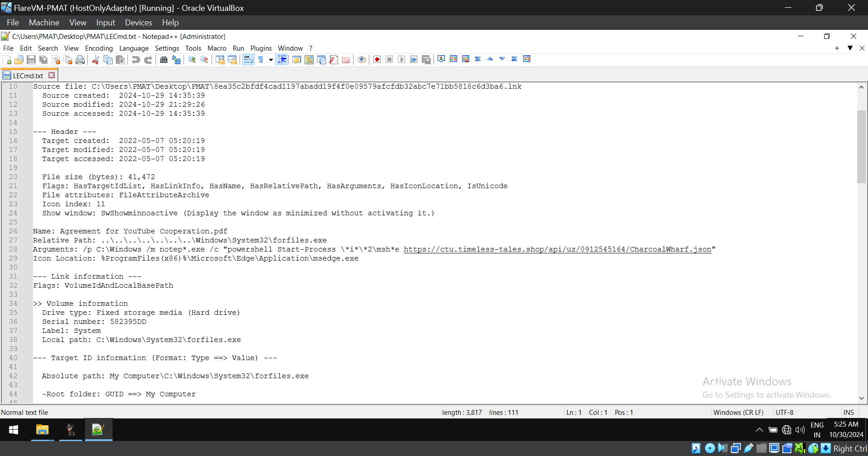Click Run Macro Multiple Times icon

point(414,60)
